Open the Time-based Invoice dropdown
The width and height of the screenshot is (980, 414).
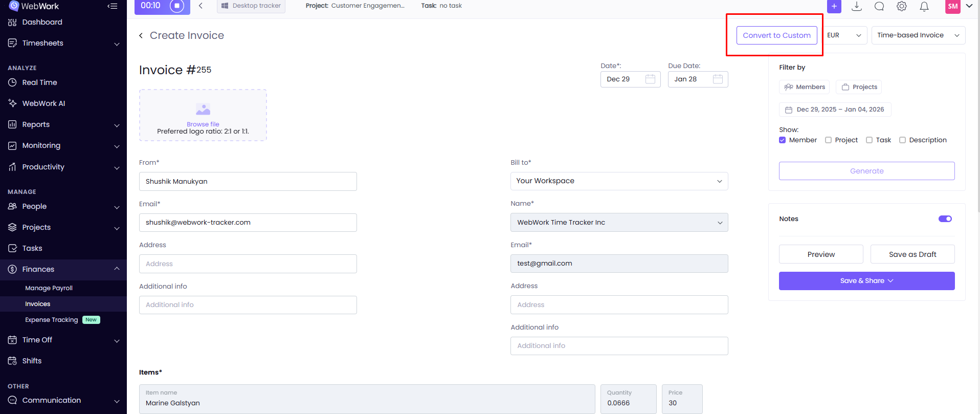coord(918,35)
